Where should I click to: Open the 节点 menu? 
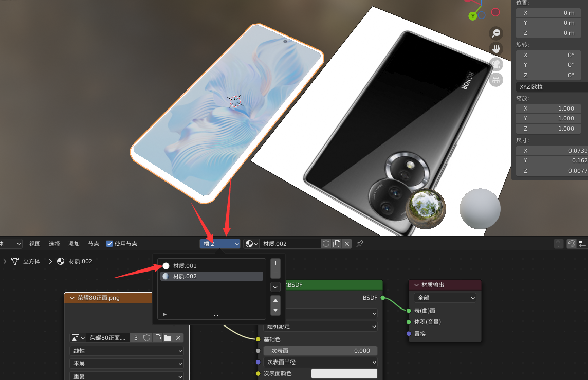pyautogui.click(x=94, y=244)
